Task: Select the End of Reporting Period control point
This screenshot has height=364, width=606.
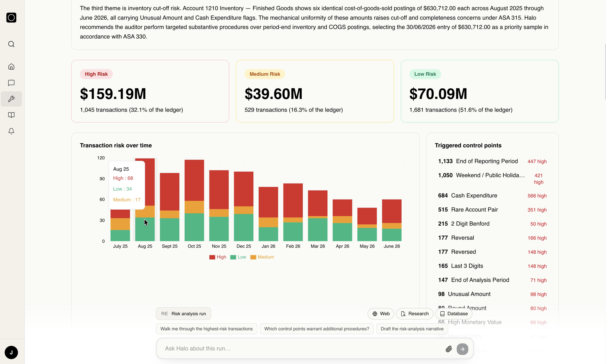Action: (492, 161)
